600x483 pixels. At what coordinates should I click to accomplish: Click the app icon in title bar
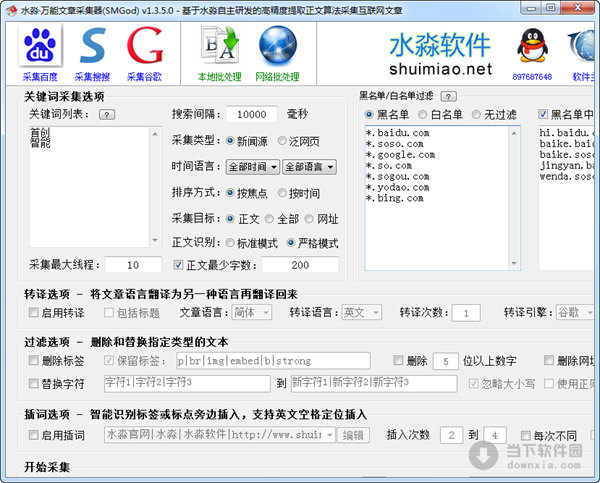coord(11,10)
